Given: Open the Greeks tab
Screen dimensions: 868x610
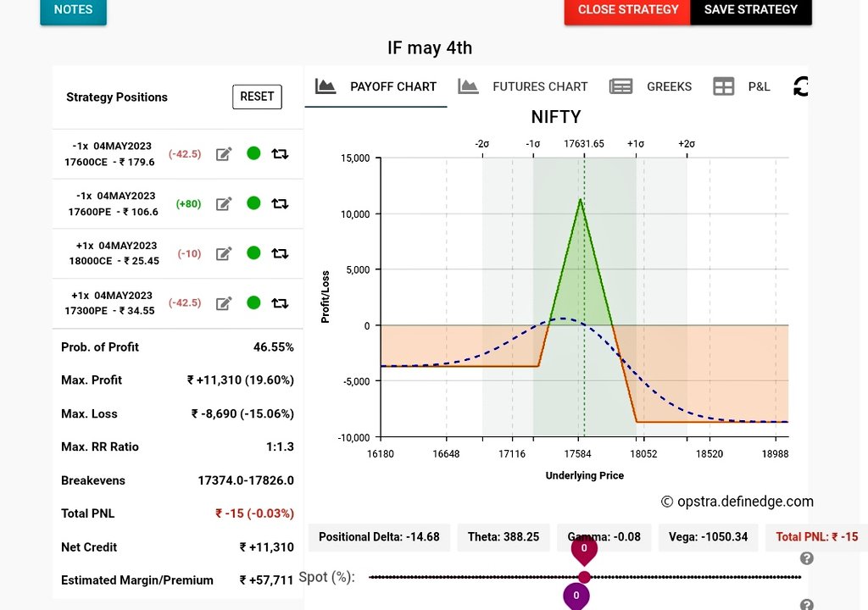Looking at the screenshot, I should (x=650, y=87).
